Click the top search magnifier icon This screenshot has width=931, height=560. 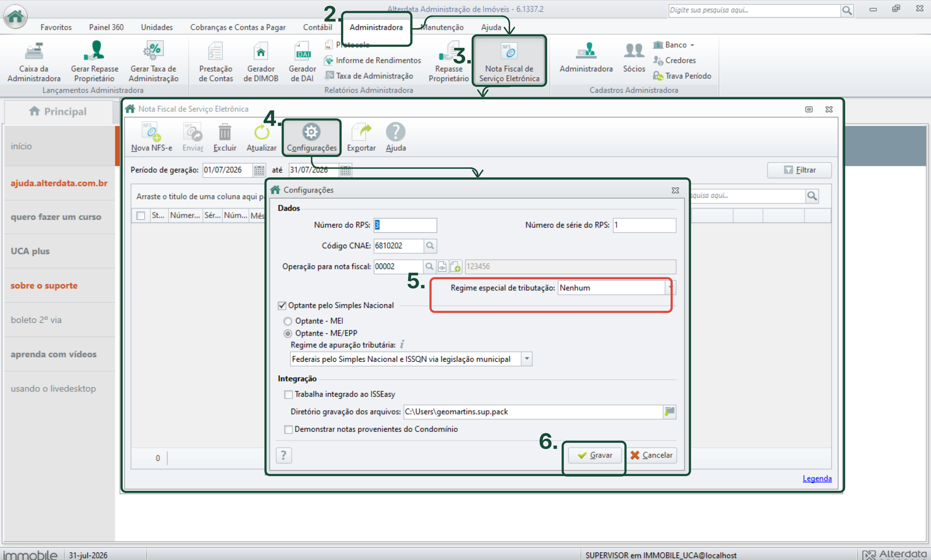pos(847,11)
